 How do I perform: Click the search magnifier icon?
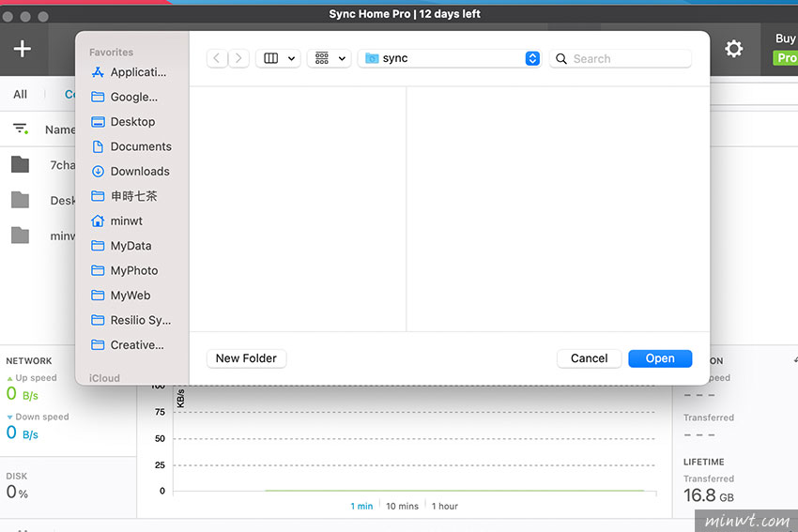pos(561,59)
